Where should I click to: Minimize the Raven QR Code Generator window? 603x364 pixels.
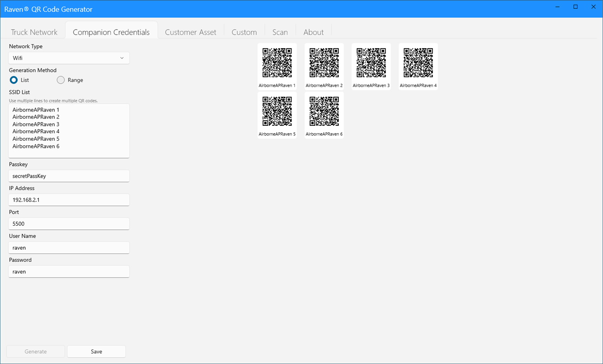558,7
